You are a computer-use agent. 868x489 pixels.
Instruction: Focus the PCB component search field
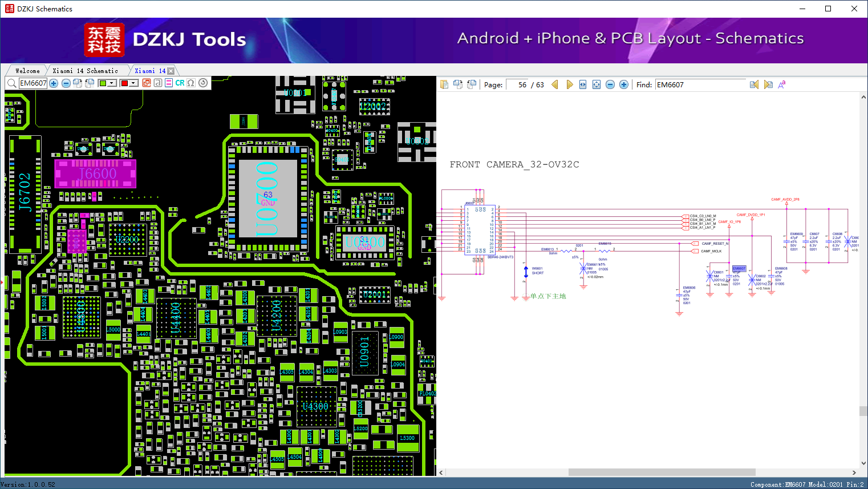coord(33,83)
